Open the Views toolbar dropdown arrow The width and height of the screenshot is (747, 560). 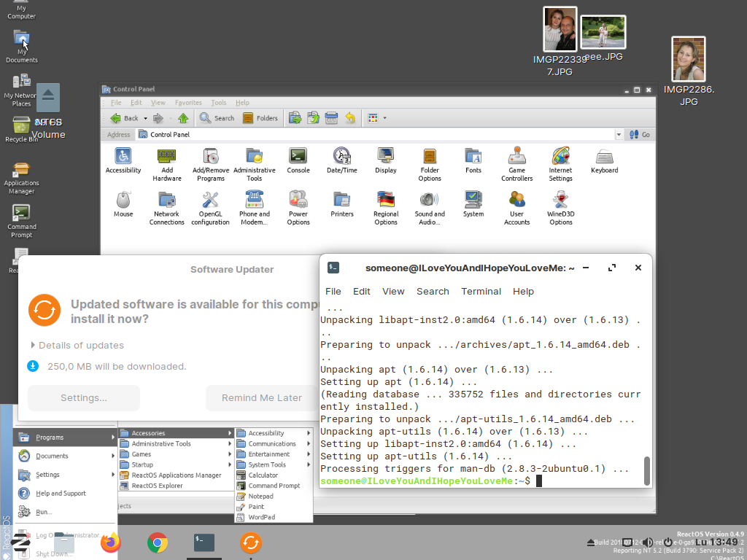(384, 118)
